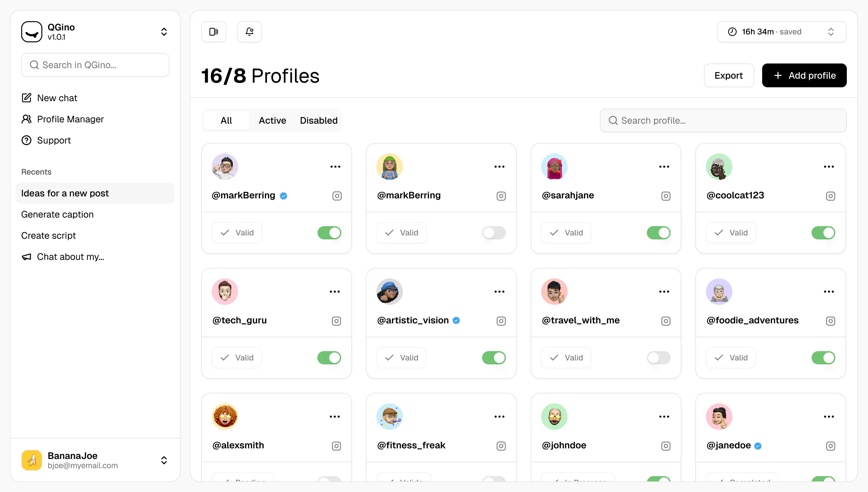Turn on the @travel_with_me profile toggle
The height and width of the screenshot is (492, 868).
658,358
